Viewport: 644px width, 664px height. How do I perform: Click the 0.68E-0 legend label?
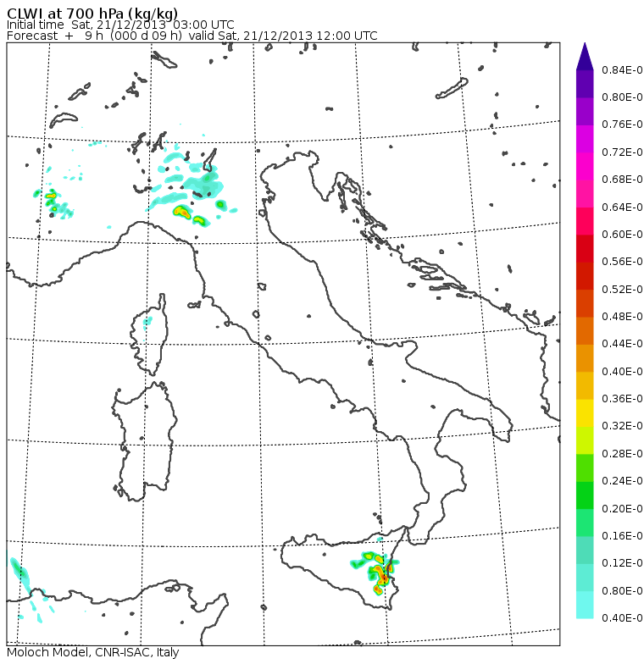[622, 180]
